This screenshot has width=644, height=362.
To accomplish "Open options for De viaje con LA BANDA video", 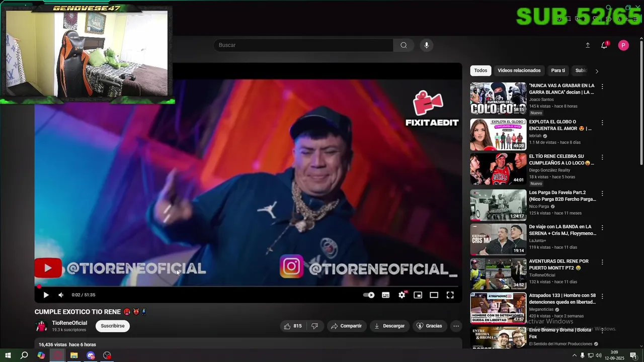I will [602, 228].
